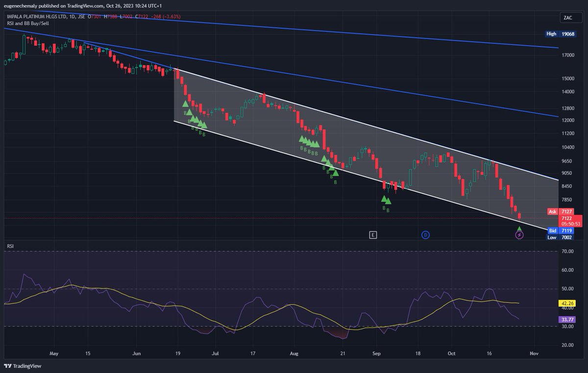Click the TradingView logo at bottom left
The height and width of the screenshot is (373, 588).
point(22,366)
